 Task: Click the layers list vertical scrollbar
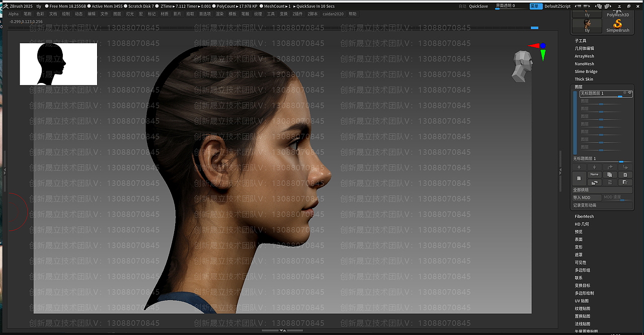pos(575,122)
